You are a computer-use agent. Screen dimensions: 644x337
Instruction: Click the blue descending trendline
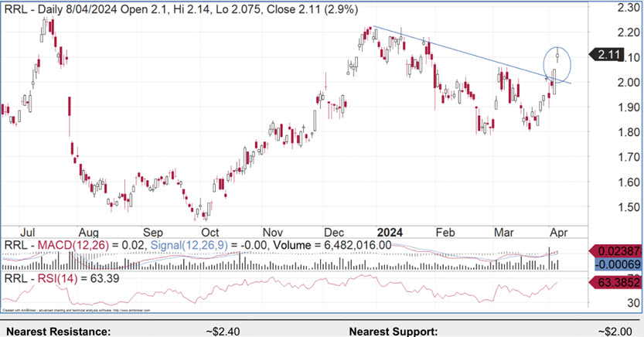464,52
